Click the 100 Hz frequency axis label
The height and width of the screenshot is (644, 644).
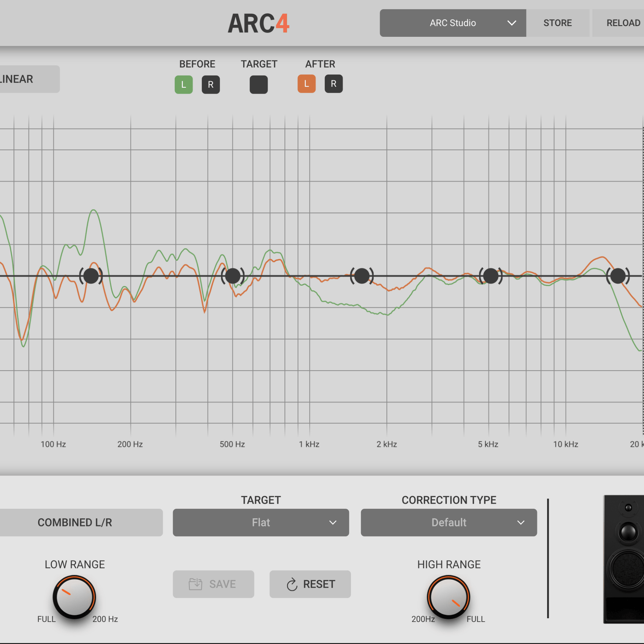(53, 444)
